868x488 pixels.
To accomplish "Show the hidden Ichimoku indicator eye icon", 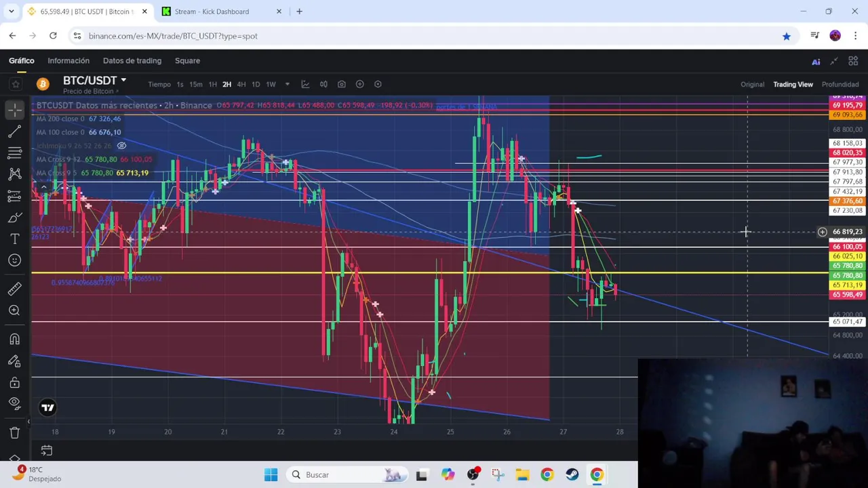I will coord(121,146).
